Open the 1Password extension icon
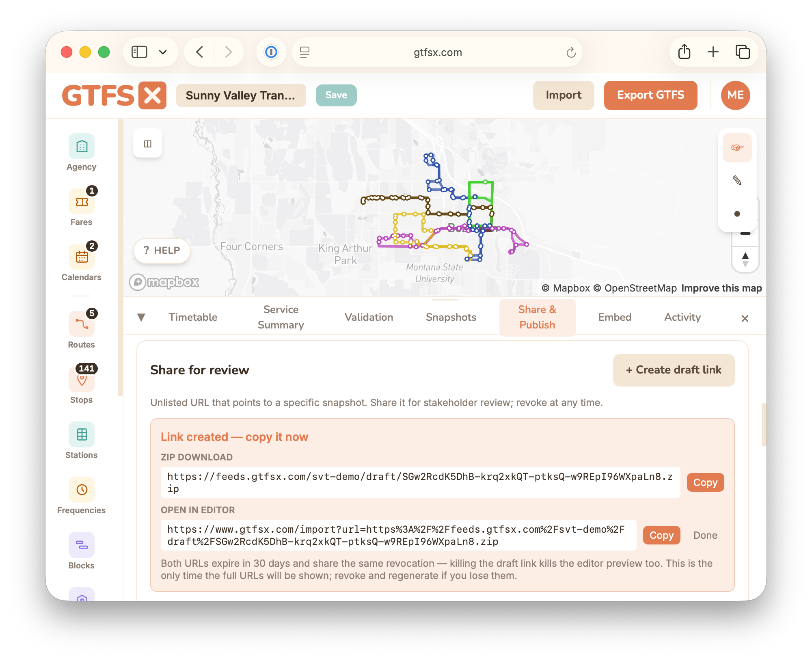Screen dimensions: 812x661 tap(271, 52)
